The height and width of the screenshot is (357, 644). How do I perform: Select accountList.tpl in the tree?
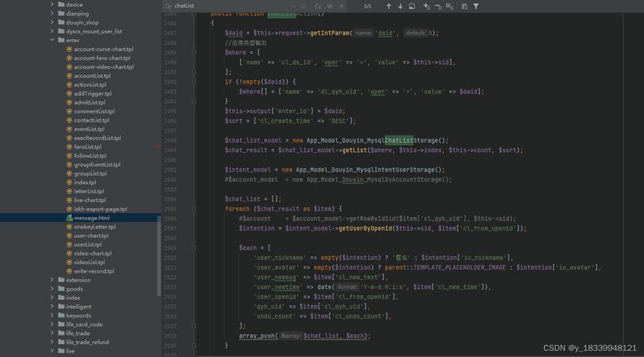point(92,76)
